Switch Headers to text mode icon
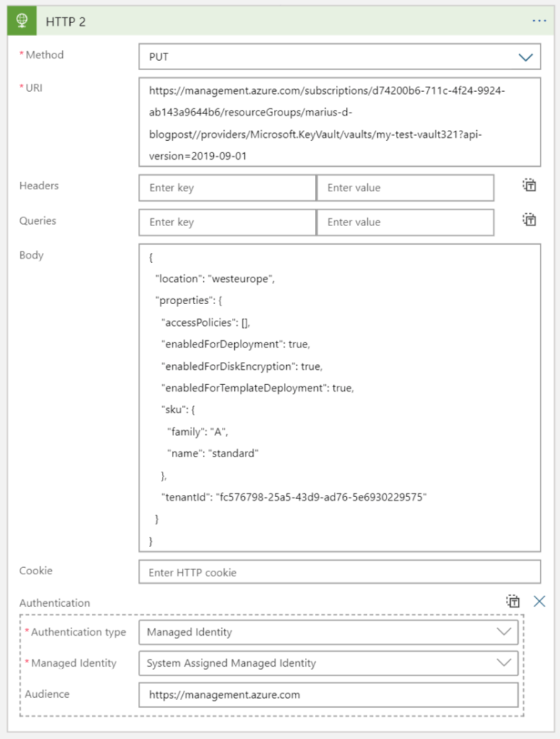Viewport: 560px width, 739px height. [530, 186]
